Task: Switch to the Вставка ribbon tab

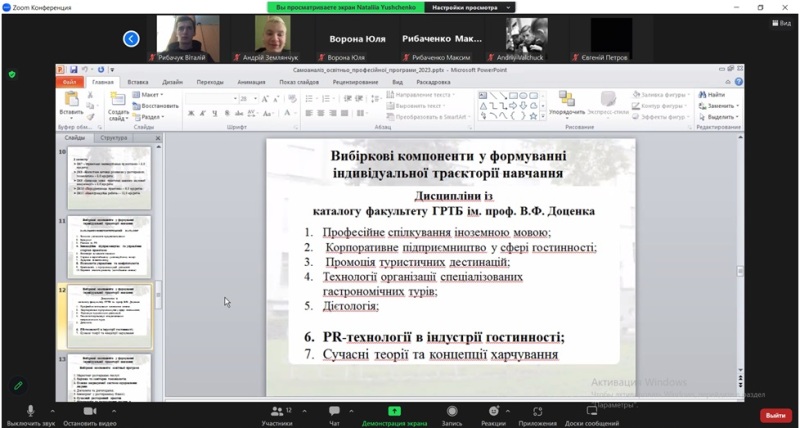Action: pyautogui.click(x=138, y=82)
